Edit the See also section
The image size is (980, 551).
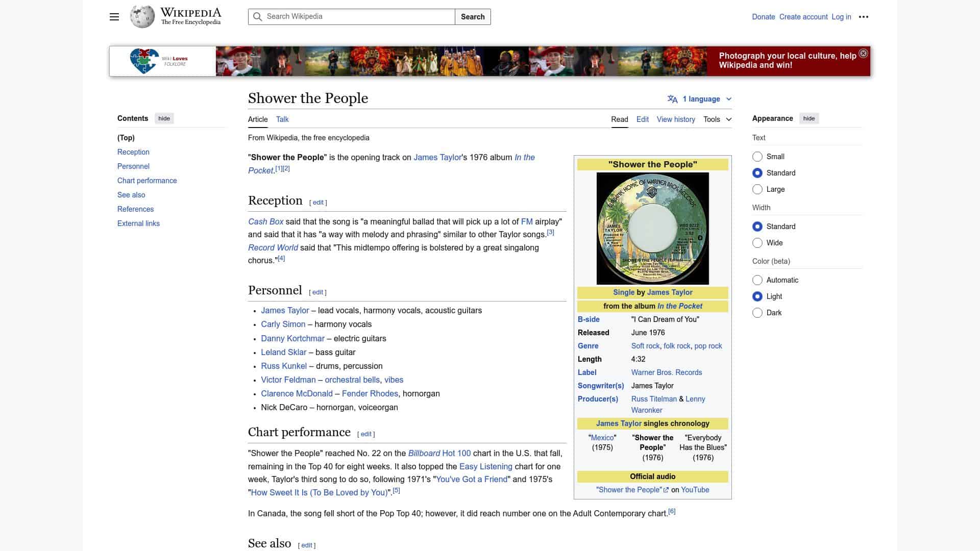coord(307,545)
